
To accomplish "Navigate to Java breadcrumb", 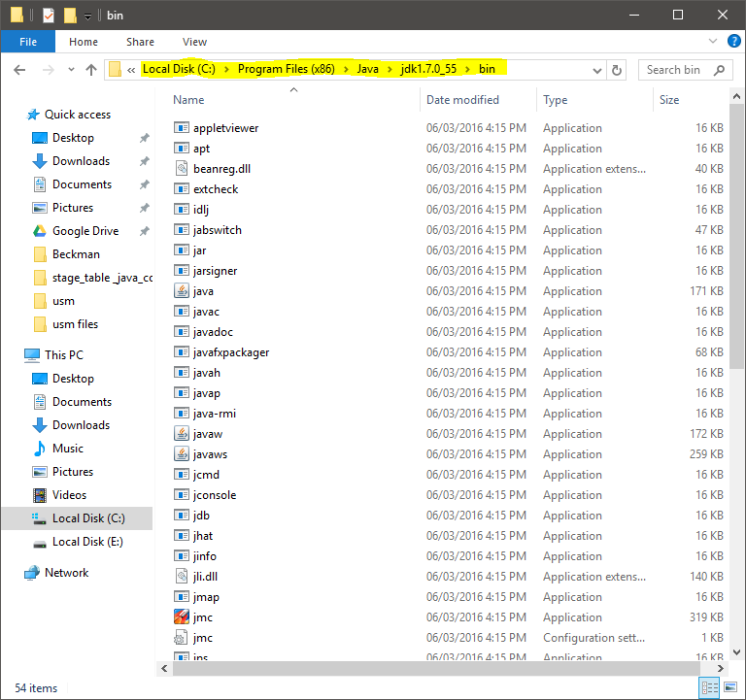I will (x=368, y=69).
